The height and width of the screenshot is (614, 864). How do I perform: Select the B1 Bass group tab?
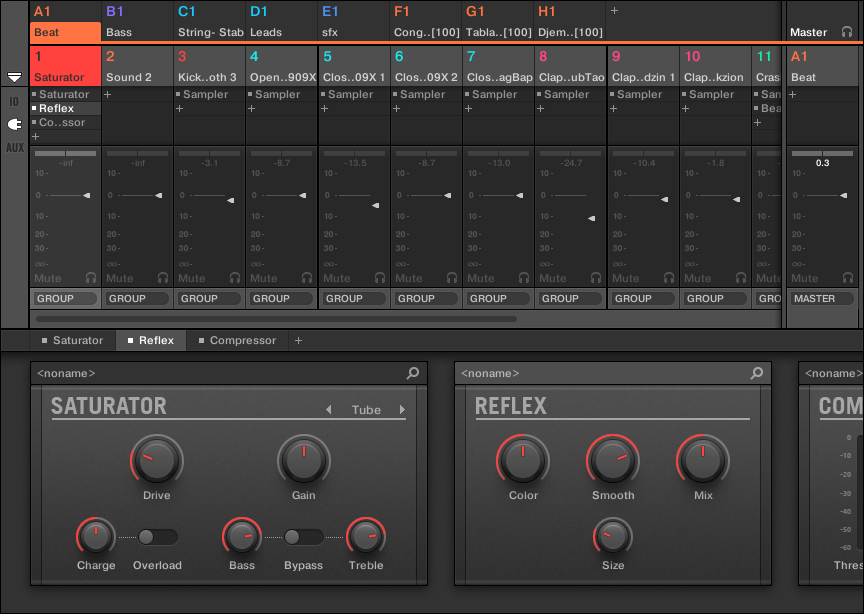click(x=137, y=21)
